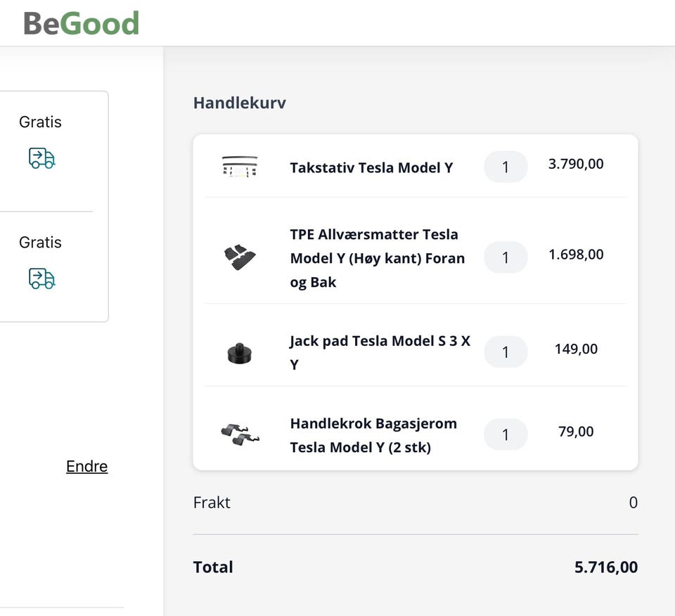Click the Endre link
Viewport: 675px width, 616px height.
pos(86,466)
